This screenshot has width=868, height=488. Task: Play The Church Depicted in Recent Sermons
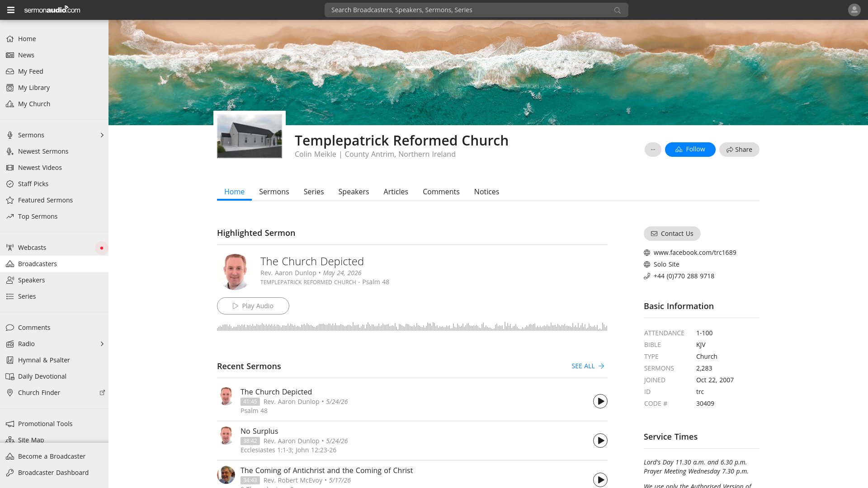click(x=600, y=401)
